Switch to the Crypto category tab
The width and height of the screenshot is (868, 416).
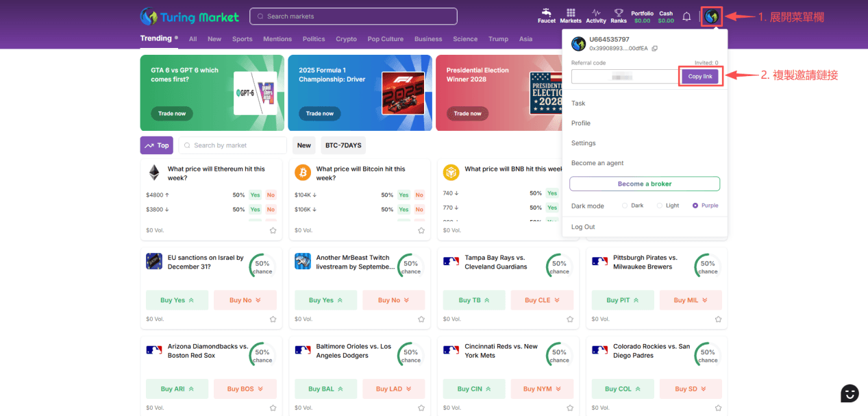(346, 39)
